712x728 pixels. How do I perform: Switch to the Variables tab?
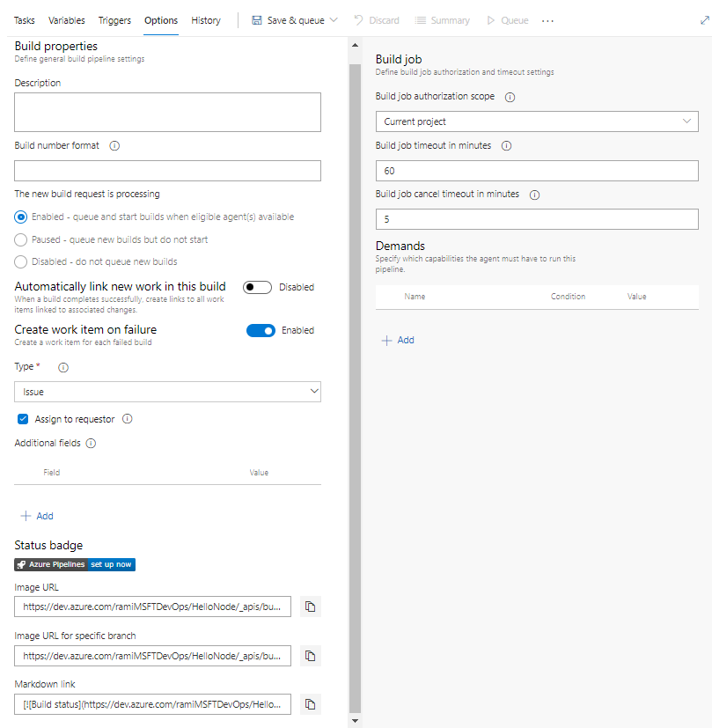pos(66,20)
